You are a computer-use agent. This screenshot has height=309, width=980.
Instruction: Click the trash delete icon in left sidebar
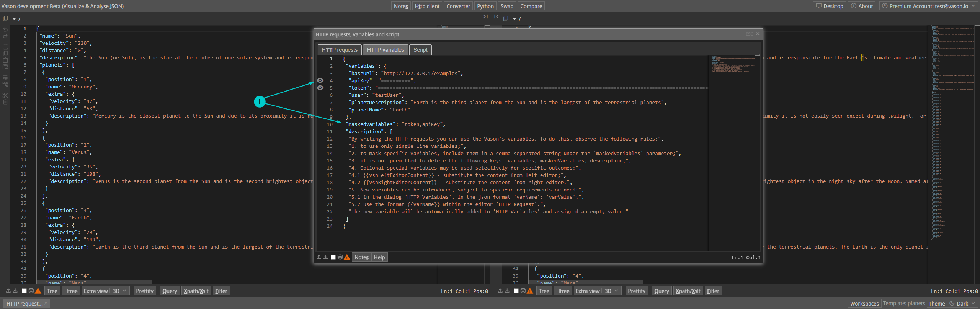tap(5, 102)
